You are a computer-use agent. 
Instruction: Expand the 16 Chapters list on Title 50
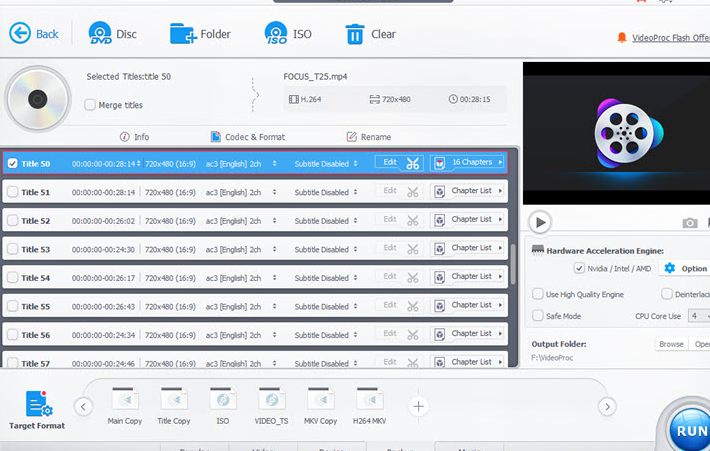[x=500, y=162]
